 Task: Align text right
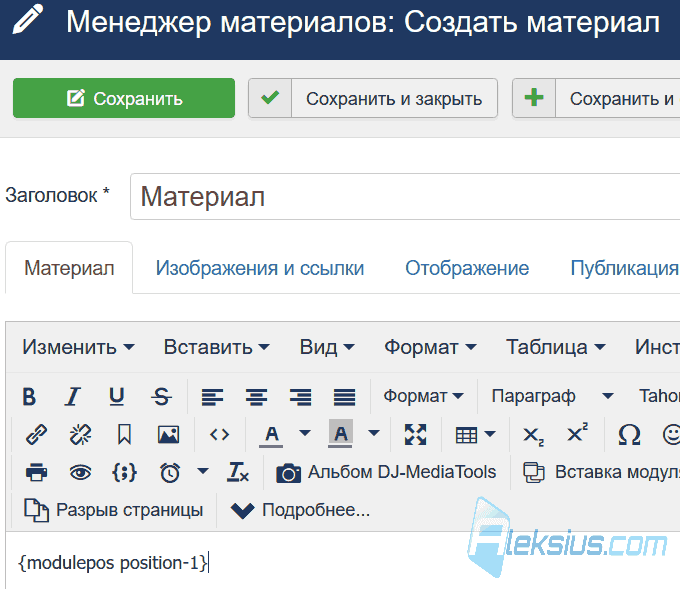coord(300,396)
